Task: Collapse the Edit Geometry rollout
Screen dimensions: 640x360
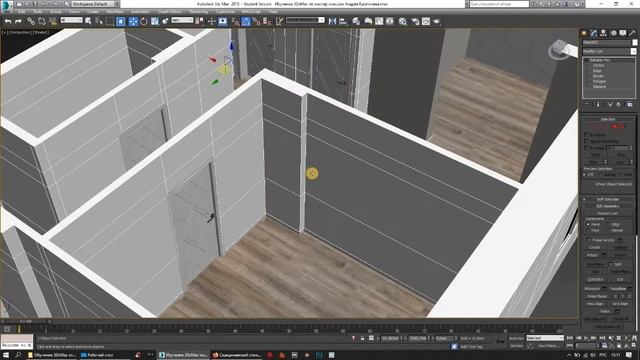Action: coord(607,206)
